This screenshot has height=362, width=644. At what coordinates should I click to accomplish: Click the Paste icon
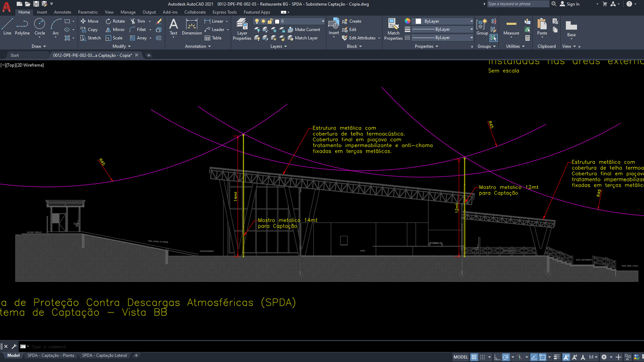click(x=542, y=27)
